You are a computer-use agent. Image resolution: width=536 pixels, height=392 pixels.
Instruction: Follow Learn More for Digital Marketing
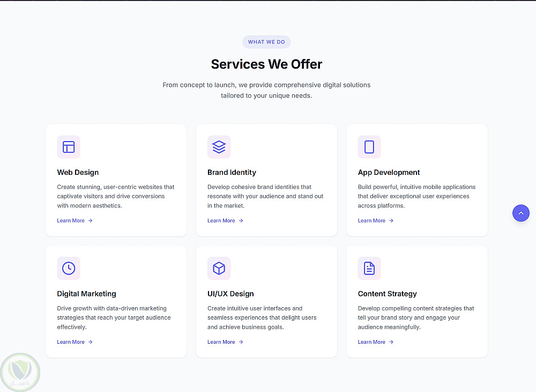[x=75, y=342]
